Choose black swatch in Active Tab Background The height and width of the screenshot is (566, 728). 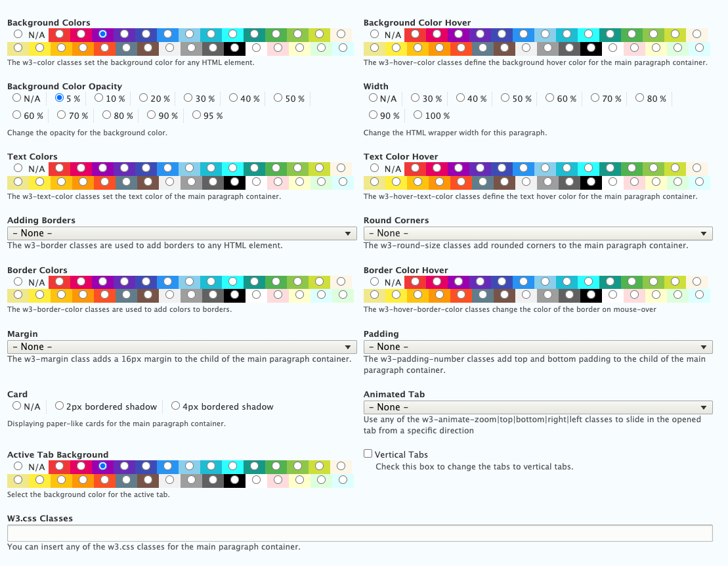234,479
